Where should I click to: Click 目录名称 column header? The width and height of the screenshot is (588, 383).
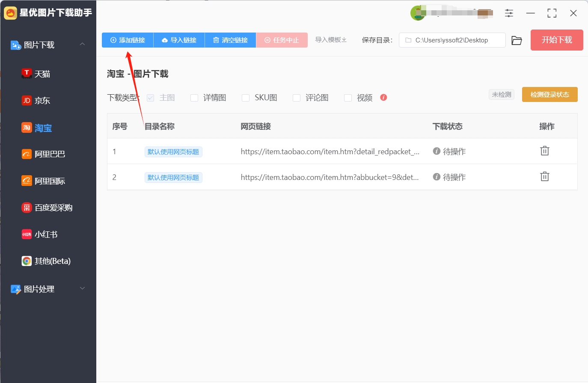159,126
